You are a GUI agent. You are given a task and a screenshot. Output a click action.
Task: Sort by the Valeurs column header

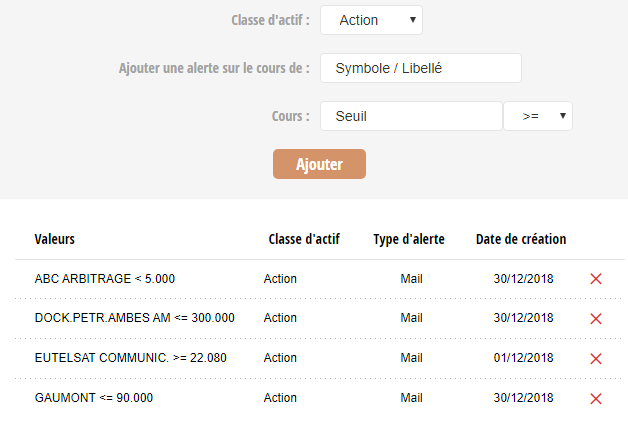tap(54, 239)
